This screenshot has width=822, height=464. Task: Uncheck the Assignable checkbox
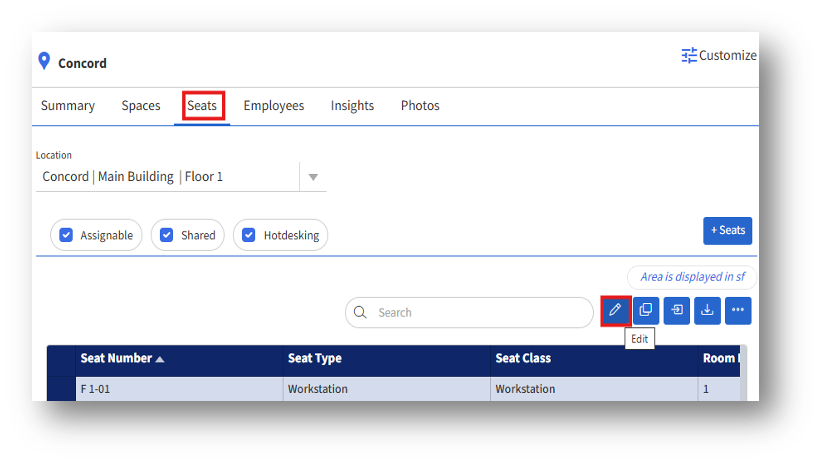(x=67, y=235)
